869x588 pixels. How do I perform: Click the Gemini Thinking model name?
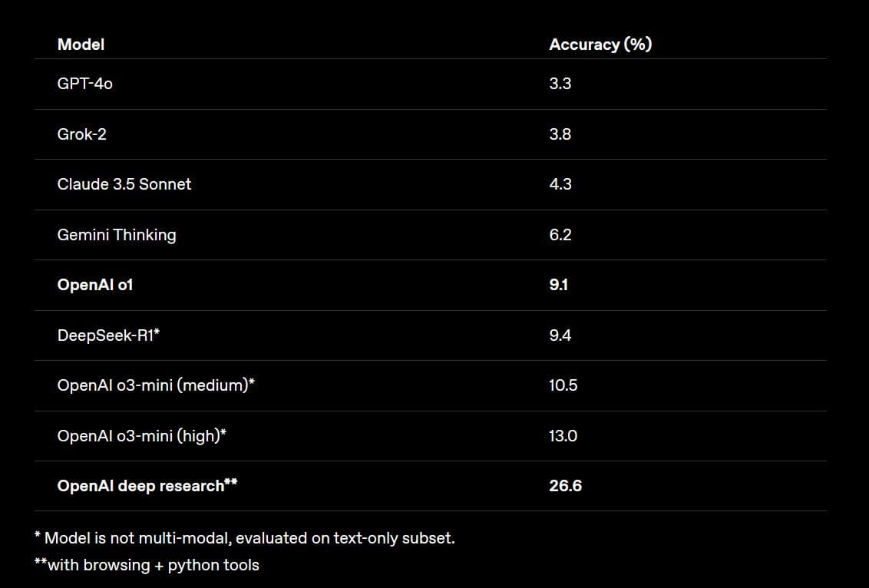117,235
